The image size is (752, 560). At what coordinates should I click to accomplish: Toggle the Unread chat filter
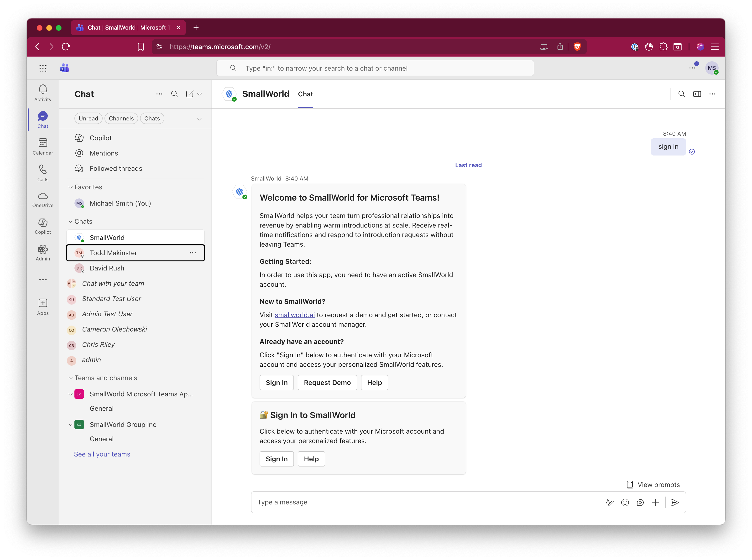[88, 118]
